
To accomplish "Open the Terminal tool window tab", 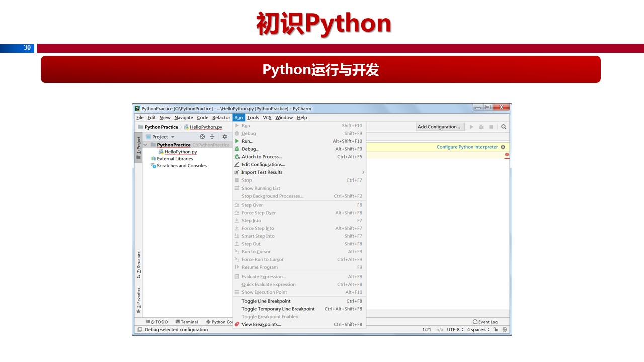I will tap(187, 322).
